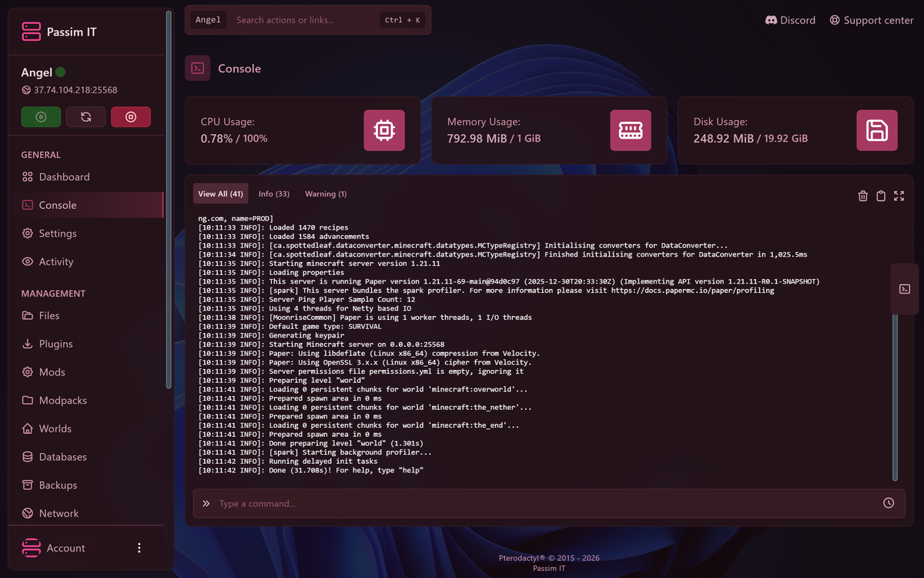Click the sidebar scrollbar
The width and height of the screenshot is (924, 578).
click(x=169, y=200)
